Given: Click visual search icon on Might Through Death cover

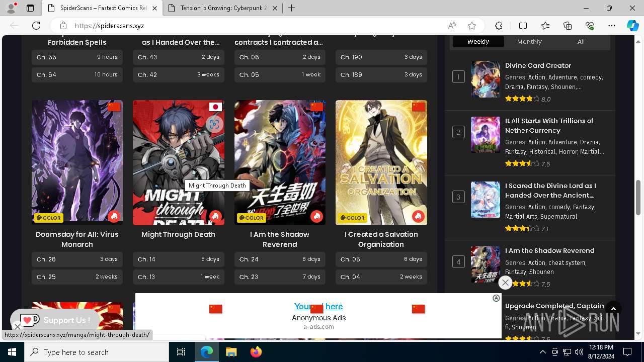Looking at the screenshot, I should point(214,124).
